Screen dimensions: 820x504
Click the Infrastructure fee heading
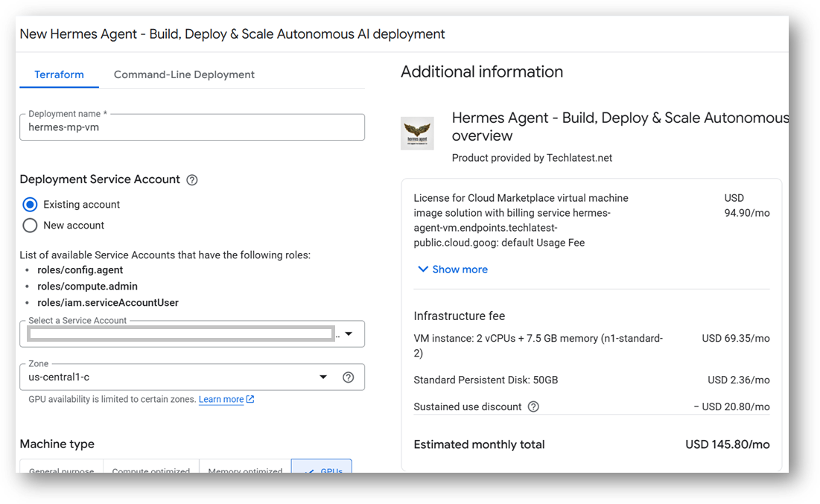460,316
